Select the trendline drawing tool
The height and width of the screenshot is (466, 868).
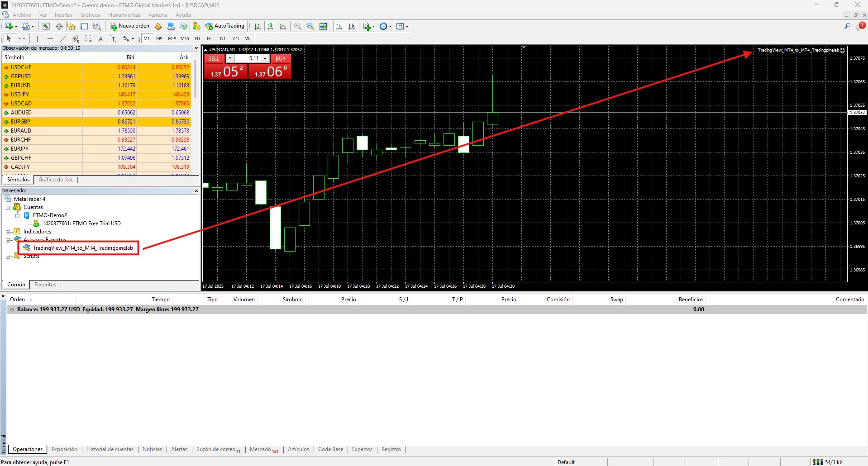(x=63, y=39)
